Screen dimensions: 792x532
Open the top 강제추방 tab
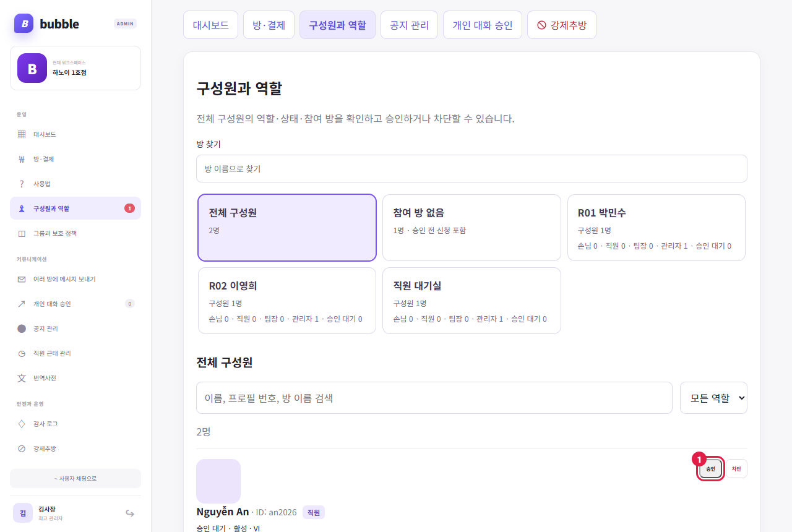pyautogui.click(x=562, y=25)
